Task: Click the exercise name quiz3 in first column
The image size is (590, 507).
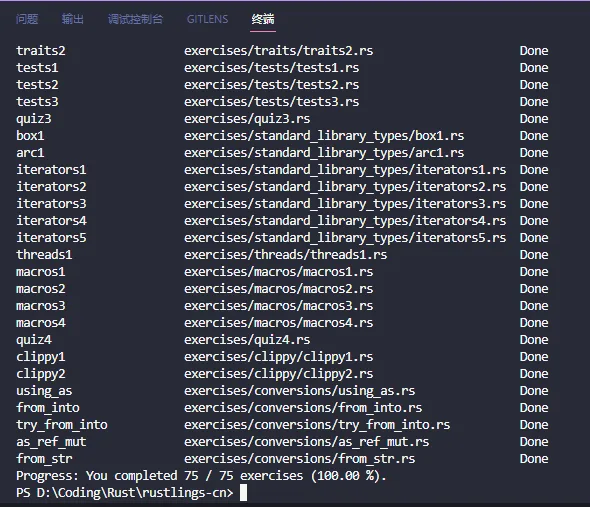Action: 33,119
